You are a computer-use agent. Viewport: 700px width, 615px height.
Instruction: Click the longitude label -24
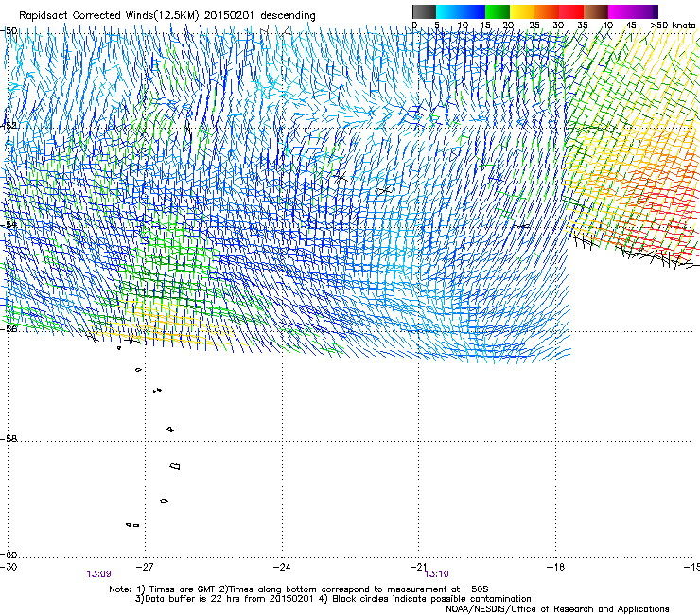click(x=281, y=567)
